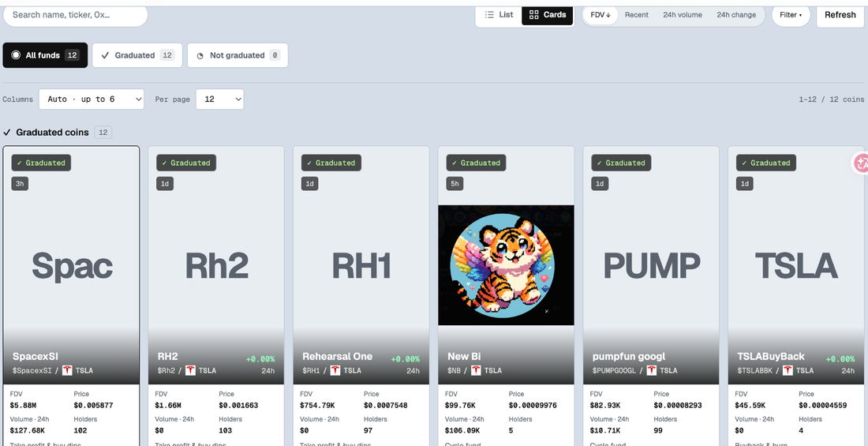Select the Not graduated tab
The image size is (868, 446).
[238, 55]
